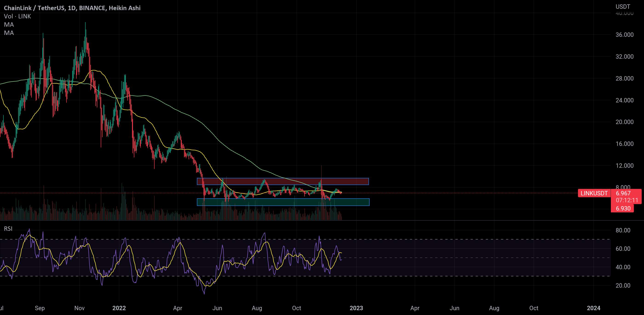Screen dimensions: 644x315
Task: Click the RSI 80.00 axis label
Action: tap(623, 230)
